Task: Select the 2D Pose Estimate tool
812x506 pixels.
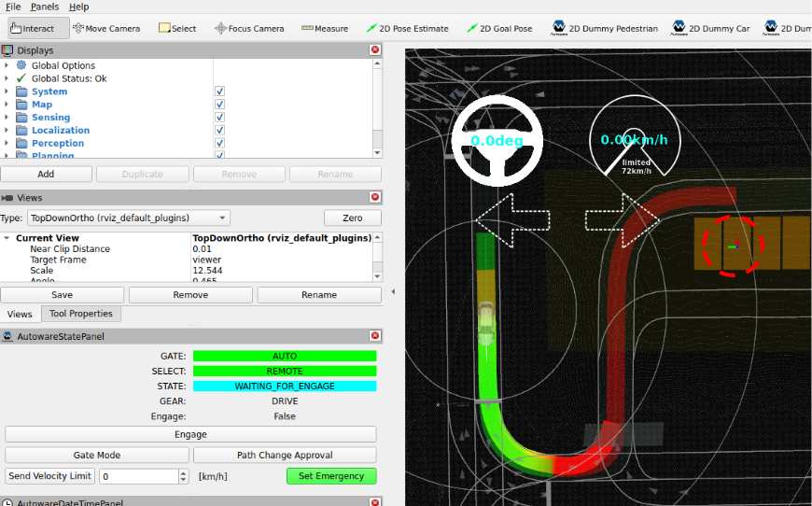Action: click(407, 28)
